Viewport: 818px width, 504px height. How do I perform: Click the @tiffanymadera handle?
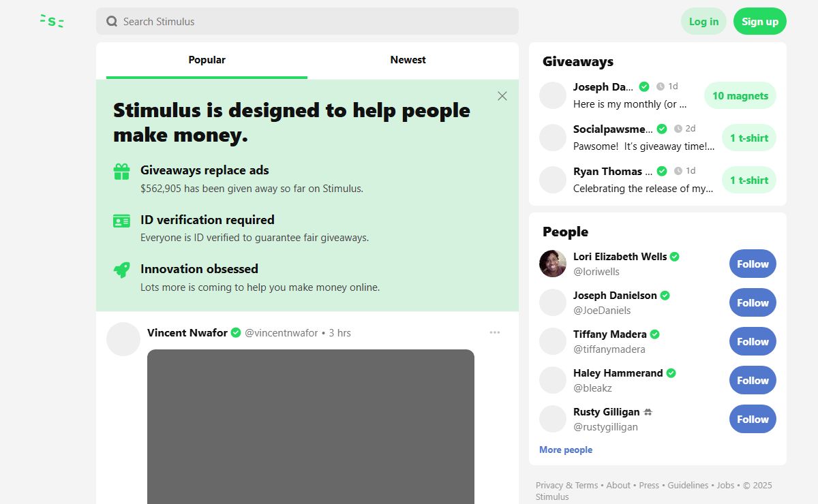(x=609, y=349)
